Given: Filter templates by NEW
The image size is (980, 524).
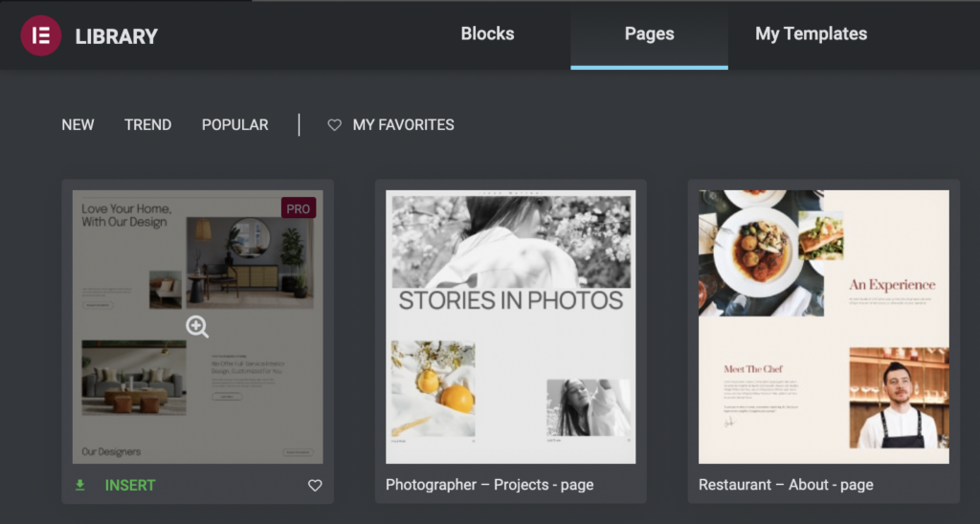Looking at the screenshot, I should point(78,124).
